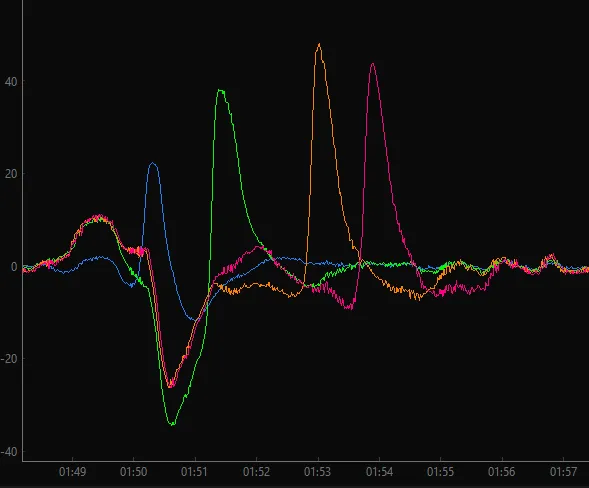This screenshot has width=589, height=488.
Task: Click the -20 value axis label
Action: click(x=9, y=359)
